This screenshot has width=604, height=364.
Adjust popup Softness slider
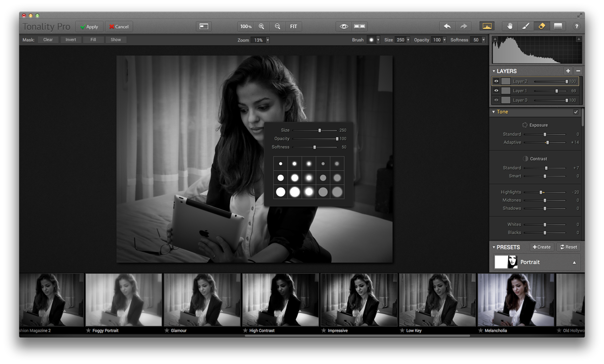(315, 147)
